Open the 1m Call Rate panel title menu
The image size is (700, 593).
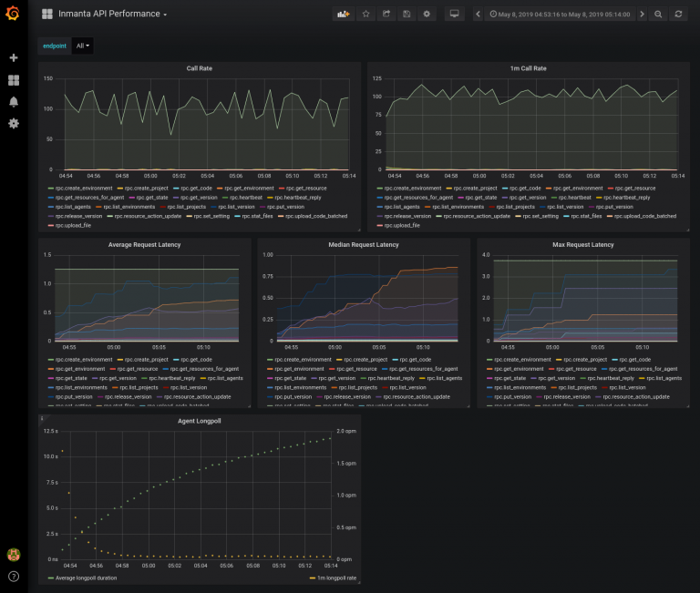pos(528,68)
